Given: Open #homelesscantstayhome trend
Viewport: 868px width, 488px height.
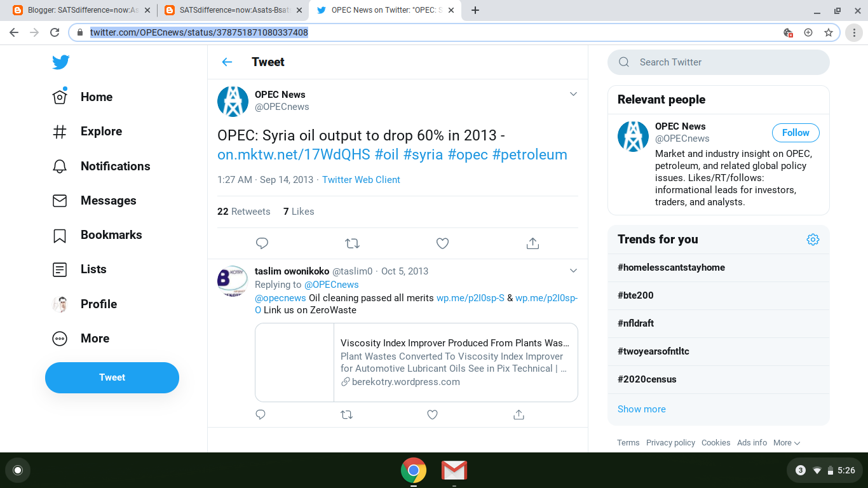Looking at the screenshot, I should (x=719, y=268).
